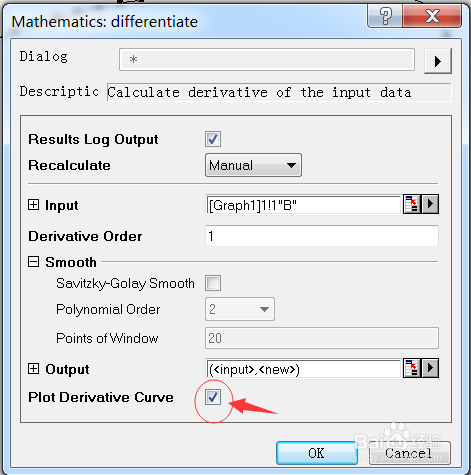Click the Output range field
Image resolution: width=471 pixels, height=475 pixels.
303,369
